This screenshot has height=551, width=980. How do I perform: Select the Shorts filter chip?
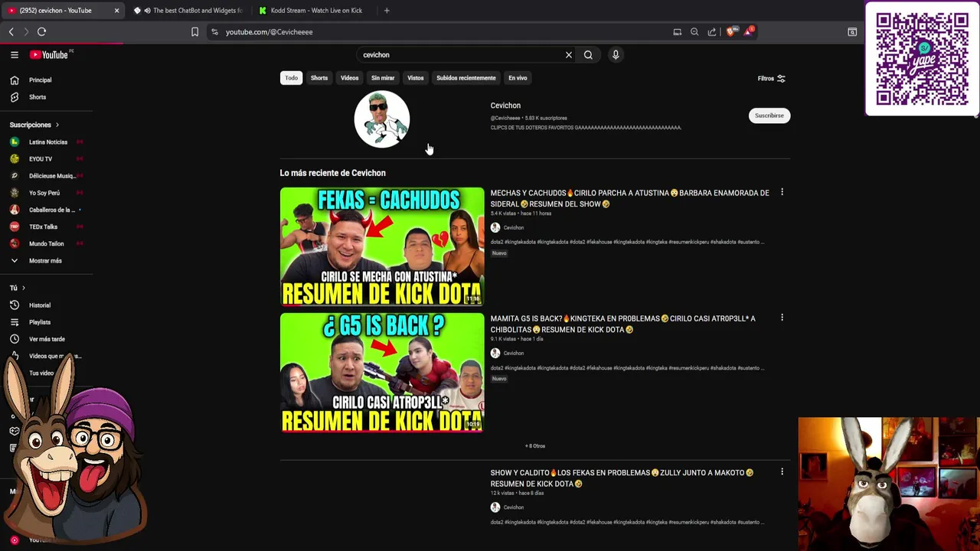click(x=319, y=78)
